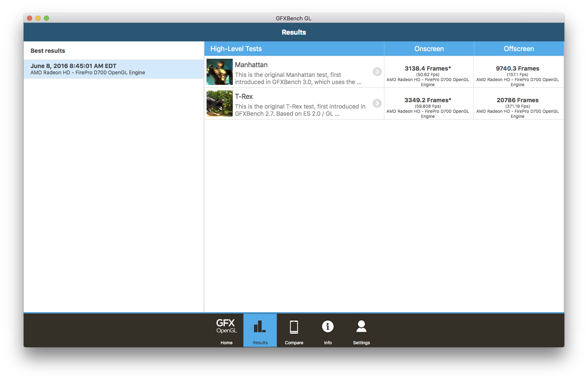
Task: Click the Manhattan test description text
Action: point(298,79)
